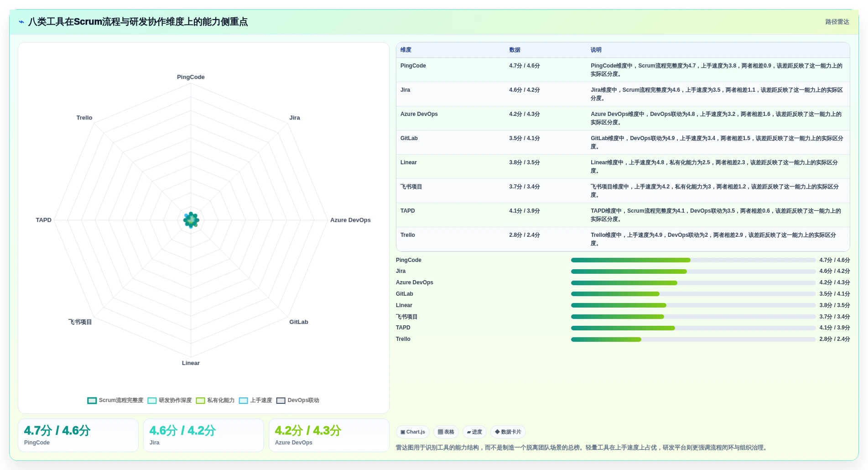Open the Azure DevOps summary card below the radar
The width and height of the screenshot is (868, 470).
(x=329, y=435)
